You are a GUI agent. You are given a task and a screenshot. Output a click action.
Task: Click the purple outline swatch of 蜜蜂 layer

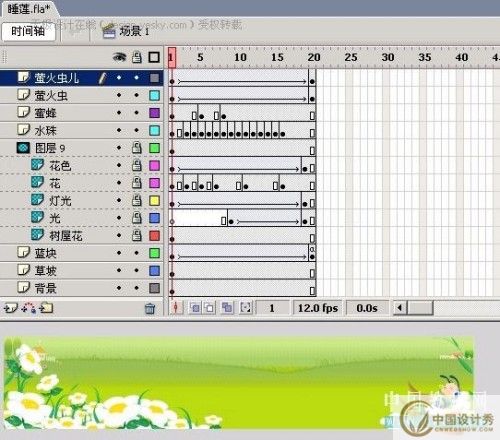click(154, 113)
